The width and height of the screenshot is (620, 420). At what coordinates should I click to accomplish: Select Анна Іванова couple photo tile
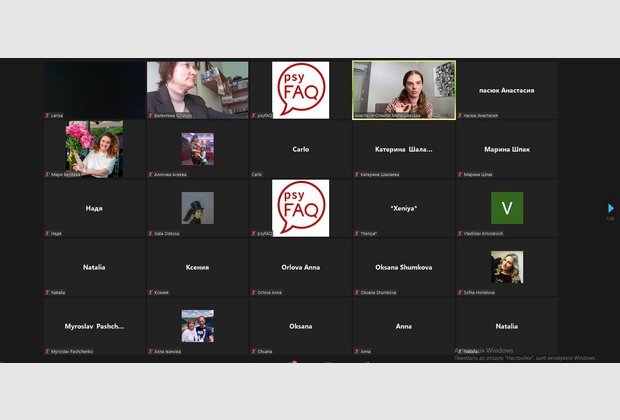tap(197, 325)
